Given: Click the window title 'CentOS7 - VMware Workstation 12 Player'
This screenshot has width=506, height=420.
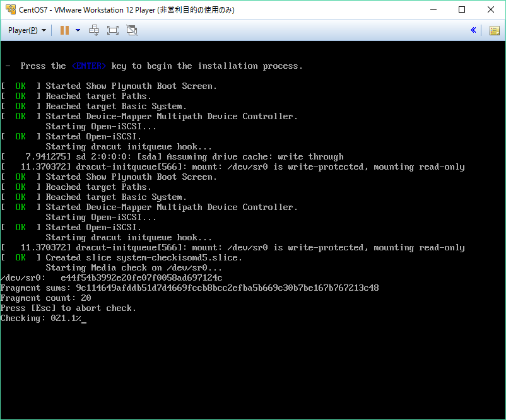Looking at the screenshot, I should pos(126,10).
